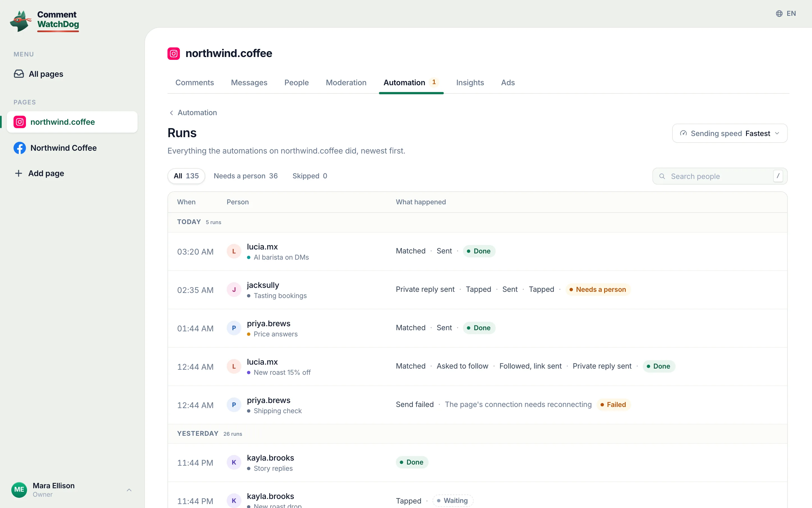Open the EN language selector

point(786,14)
